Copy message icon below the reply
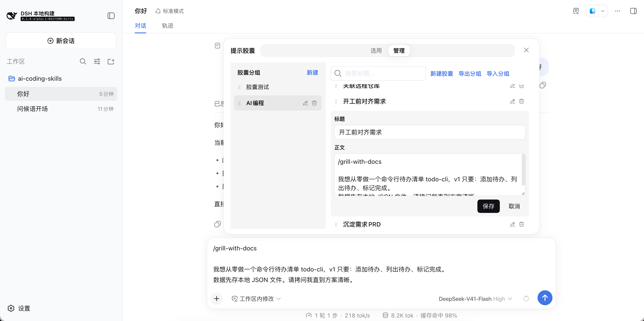 coord(218,224)
